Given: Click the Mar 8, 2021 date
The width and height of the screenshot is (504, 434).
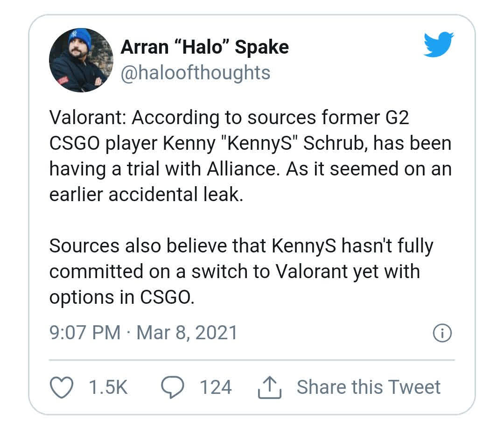Looking at the screenshot, I should click(187, 332).
